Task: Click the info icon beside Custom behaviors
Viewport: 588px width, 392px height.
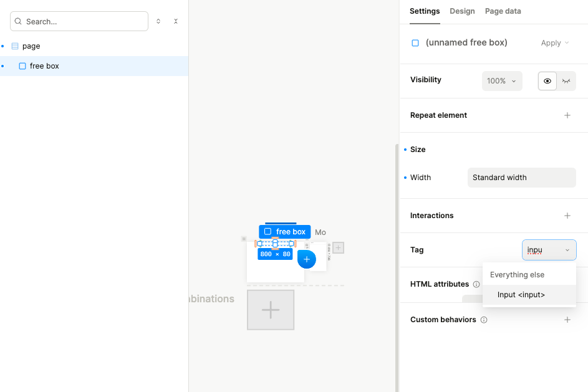Action: (x=484, y=320)
